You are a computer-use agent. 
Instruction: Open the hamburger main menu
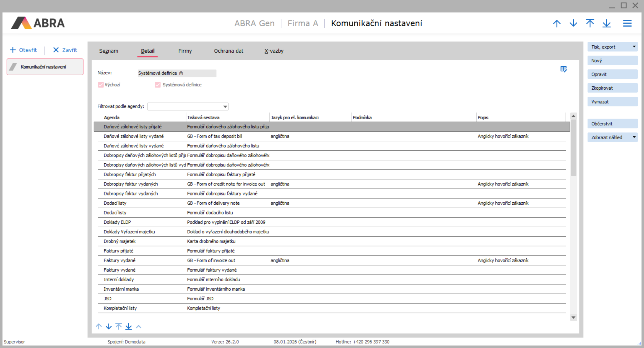(x=627, y=23)
